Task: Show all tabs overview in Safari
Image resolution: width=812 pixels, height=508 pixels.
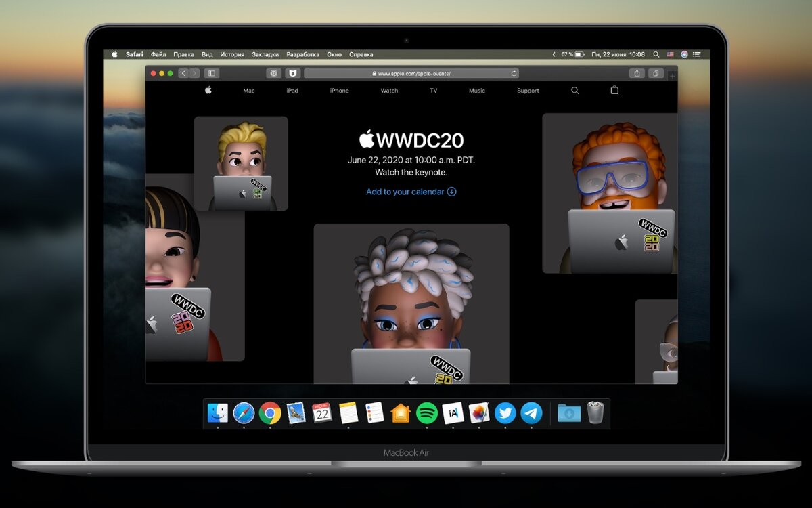Action: [x=656, y=73]
